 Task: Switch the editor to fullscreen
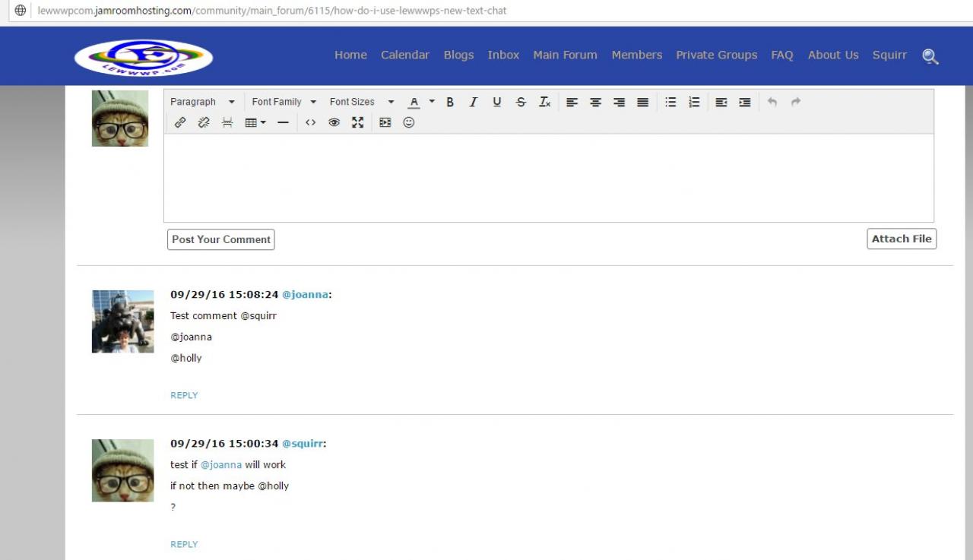(x=357, y=122)
